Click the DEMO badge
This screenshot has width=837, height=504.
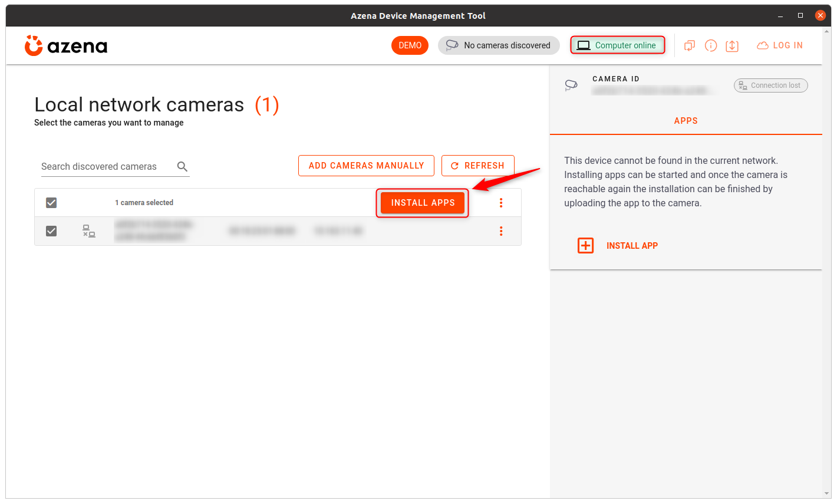[410, 45]
